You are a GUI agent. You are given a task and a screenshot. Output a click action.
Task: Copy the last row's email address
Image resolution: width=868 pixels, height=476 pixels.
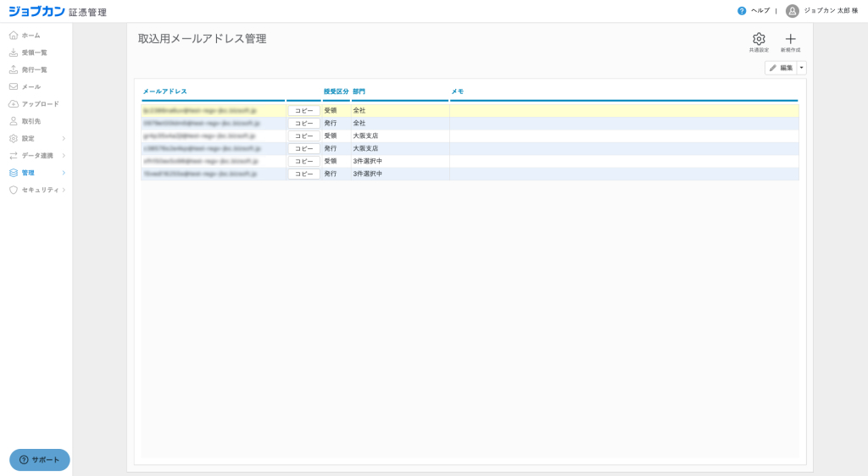303,174
